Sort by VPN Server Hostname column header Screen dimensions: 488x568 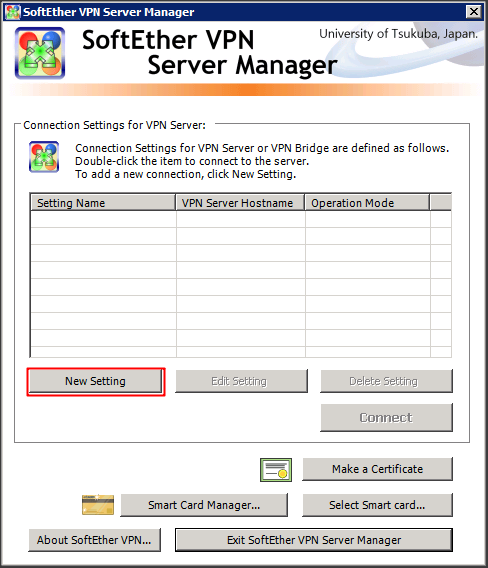click(240, 203)
